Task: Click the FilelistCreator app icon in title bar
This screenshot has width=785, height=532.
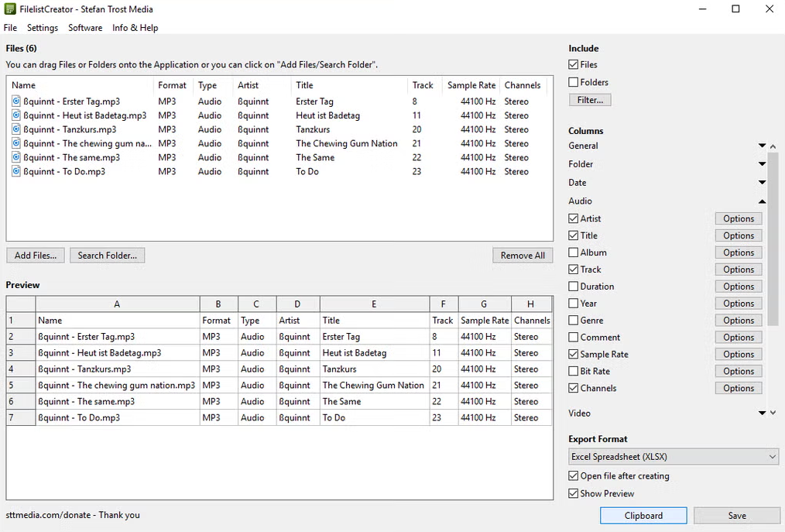Action: pos(9,9)
